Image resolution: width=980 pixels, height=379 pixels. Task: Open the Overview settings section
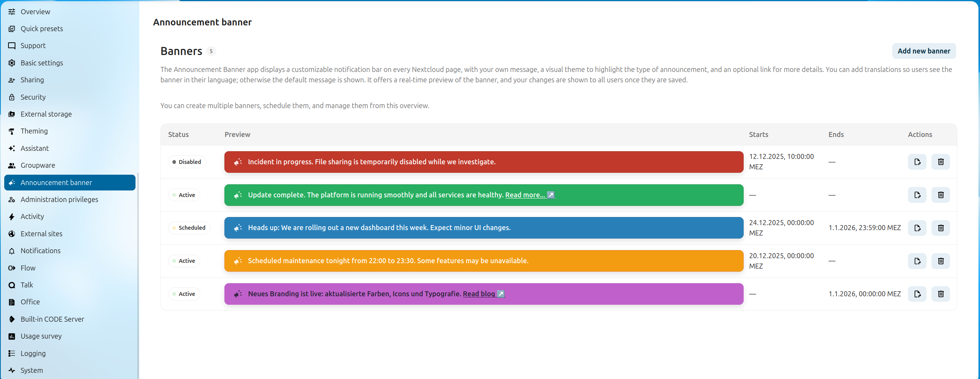[70, 12]
